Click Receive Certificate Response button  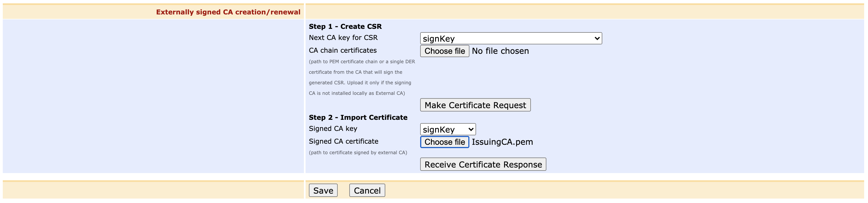[x=482, y=164]
